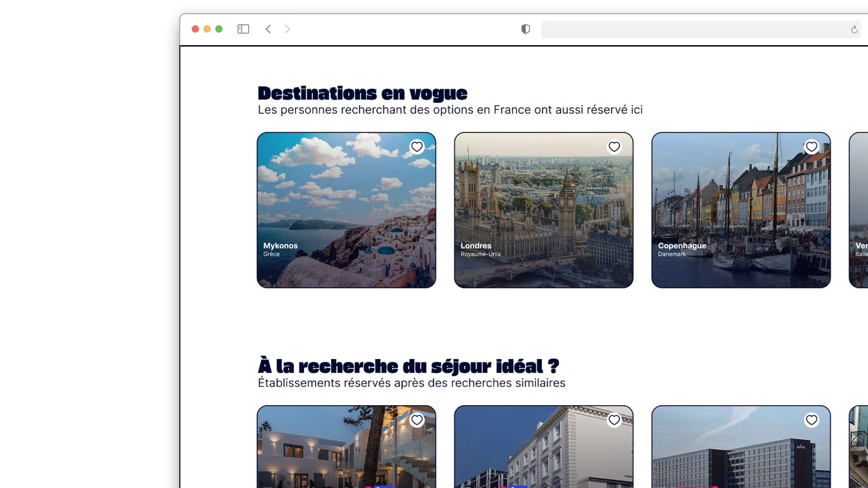The height and width of the screenshot is (488, 868).
Task: Open the Marriott hotel photo
Action: (x=741, y=446)
